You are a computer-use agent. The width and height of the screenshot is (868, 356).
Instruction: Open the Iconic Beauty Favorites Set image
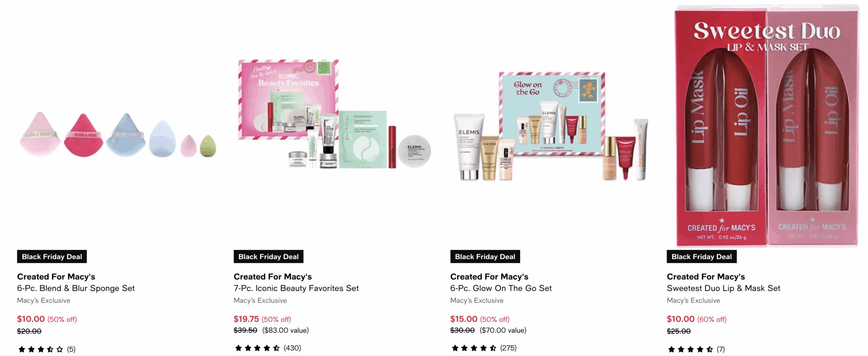[334, 114]
